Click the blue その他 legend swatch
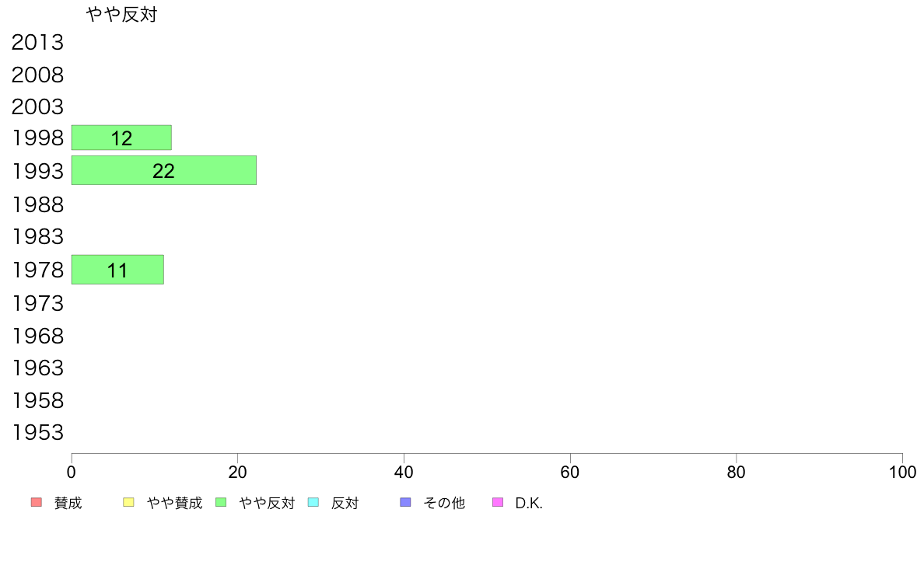Viewport: 924px width, 572px height. 405,502
